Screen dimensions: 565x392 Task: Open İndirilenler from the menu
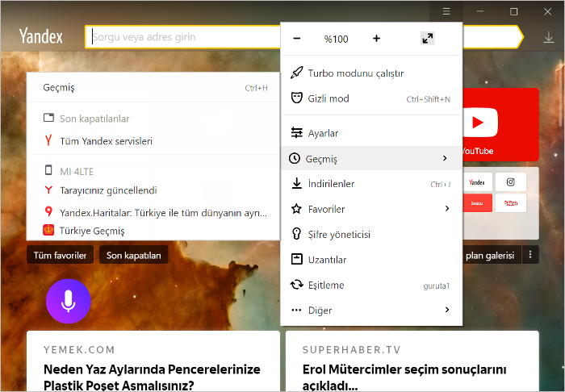click(371, 184)
